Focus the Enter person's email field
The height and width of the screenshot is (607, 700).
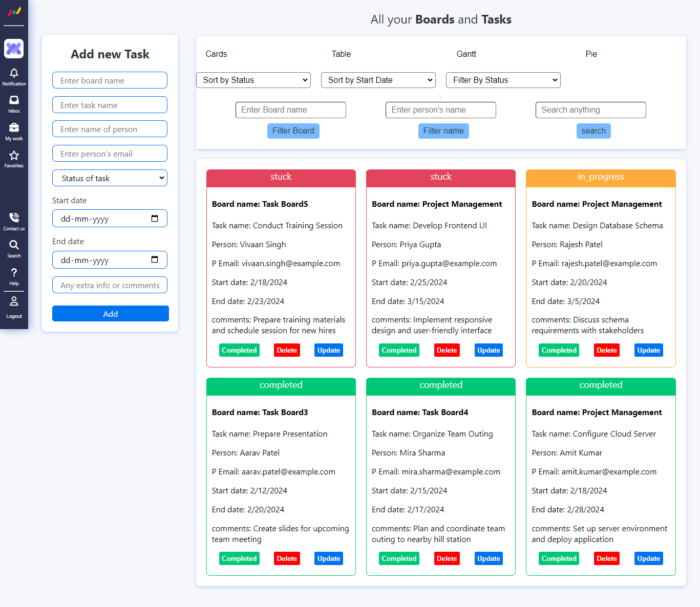110,154
